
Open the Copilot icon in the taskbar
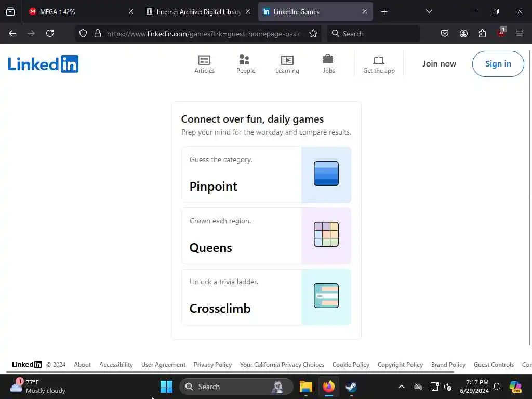516,387
